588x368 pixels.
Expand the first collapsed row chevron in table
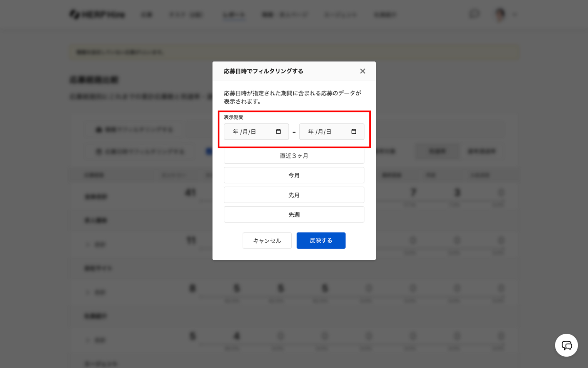(88, 244)
